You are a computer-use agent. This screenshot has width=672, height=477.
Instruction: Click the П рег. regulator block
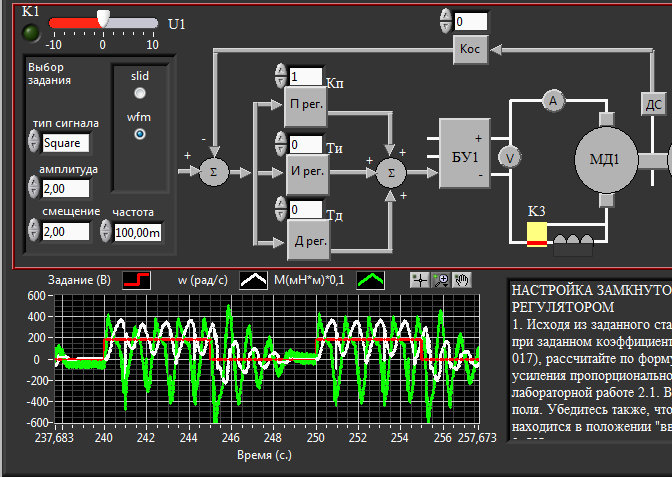coord(306,105)
